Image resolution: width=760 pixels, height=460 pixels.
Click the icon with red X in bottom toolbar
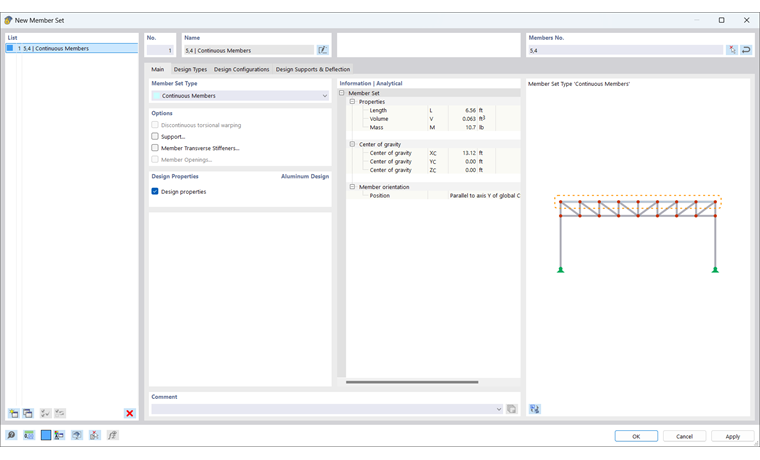tap(95, 435)
